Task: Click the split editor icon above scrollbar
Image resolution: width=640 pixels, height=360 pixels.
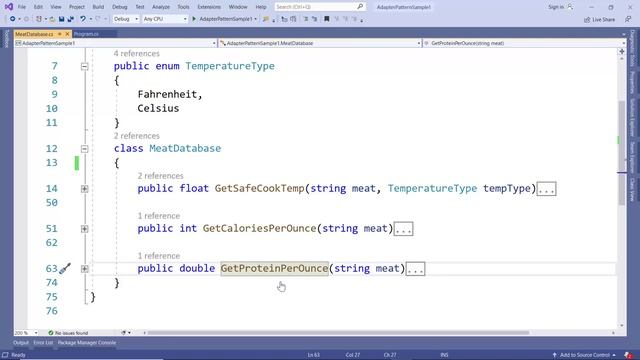Action: pyautogui.click(x=622, y=51)
